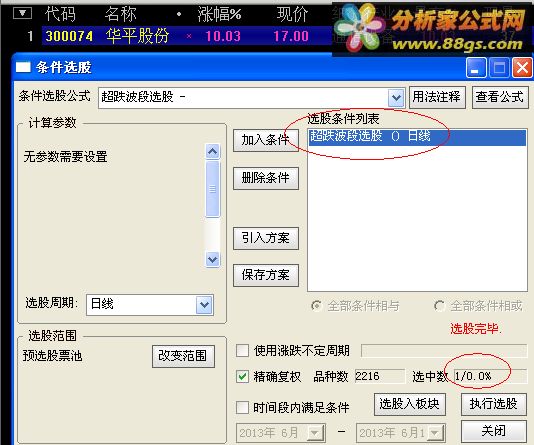Open the 条件选股公式 formula dropdown
Viewport: 534px width, 445px height.
tap(396, 98)
